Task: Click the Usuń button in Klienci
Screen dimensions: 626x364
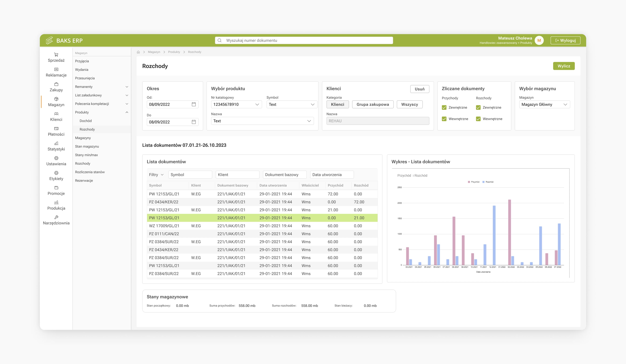Action: (420, 89)
